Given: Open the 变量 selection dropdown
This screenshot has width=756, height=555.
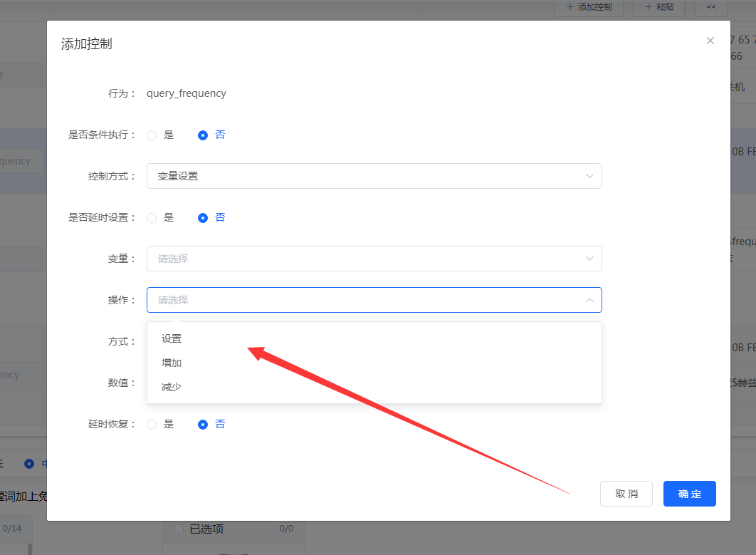Looking at the screenshot, I should (x=374, y=259).
